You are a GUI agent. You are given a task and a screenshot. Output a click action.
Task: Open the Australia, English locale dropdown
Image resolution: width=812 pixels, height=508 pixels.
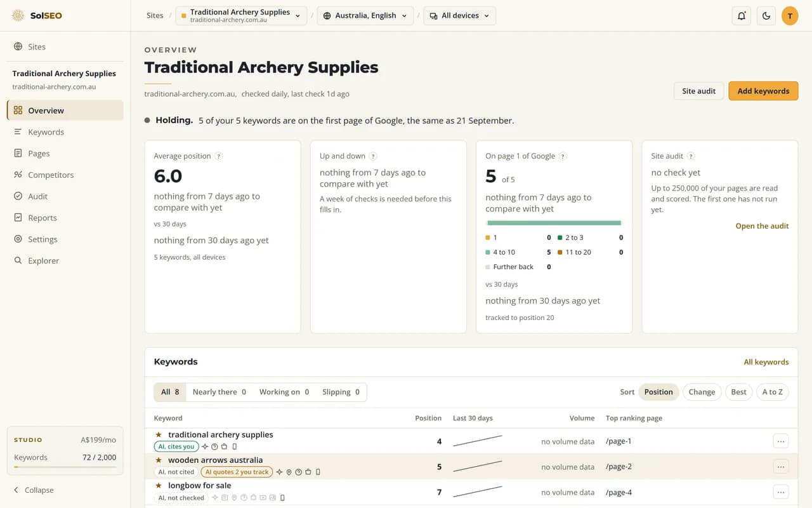click(x=365, y=16)
